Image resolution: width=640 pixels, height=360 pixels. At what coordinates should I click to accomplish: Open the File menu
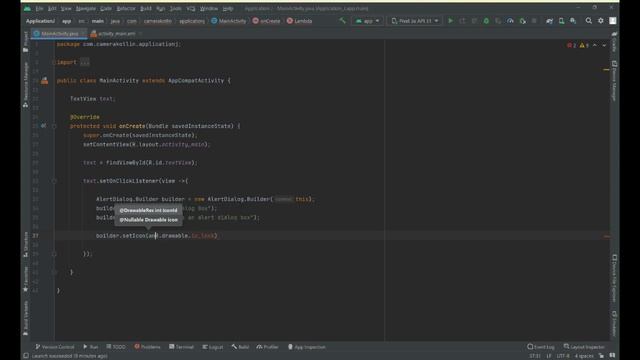point(39,9)
